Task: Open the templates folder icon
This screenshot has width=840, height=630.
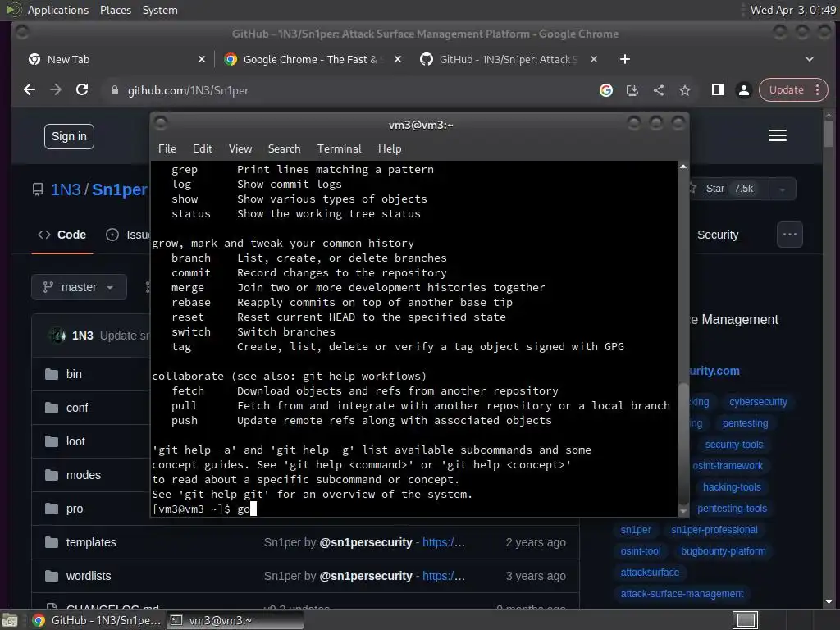Action: click(52, 543)
